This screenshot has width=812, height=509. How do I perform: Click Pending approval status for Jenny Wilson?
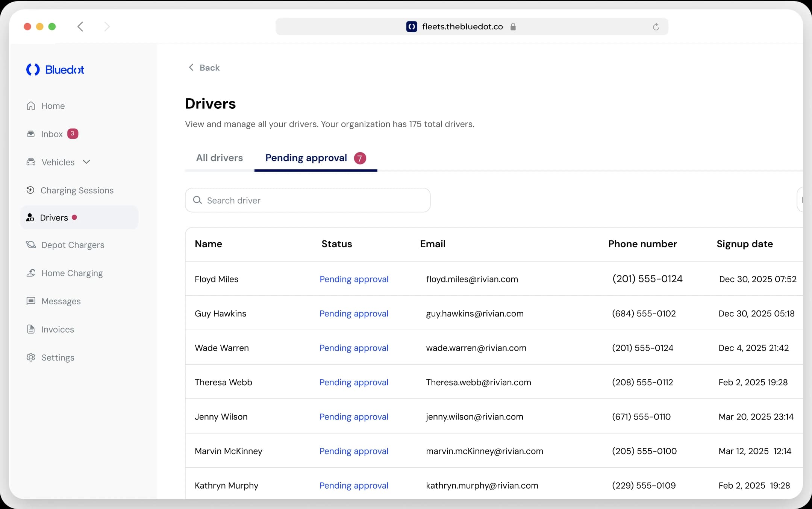pyautogui.click(x=354, y=417)
